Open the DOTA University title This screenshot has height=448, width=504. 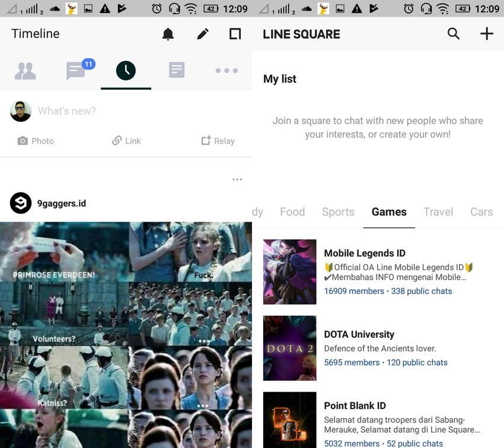pyautogui.click(x=359, y=334)
